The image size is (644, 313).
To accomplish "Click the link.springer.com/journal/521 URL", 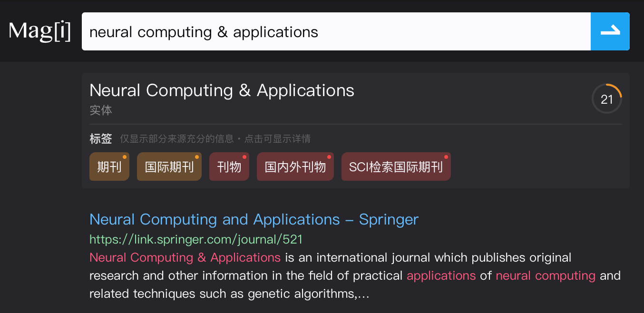I will (196, 239).
